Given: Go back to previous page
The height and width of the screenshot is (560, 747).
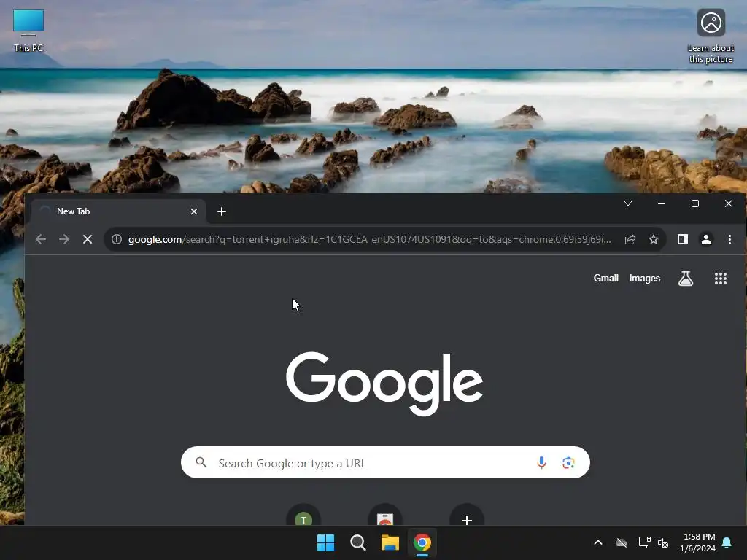Looking at the screenshot, I should 41,239.
